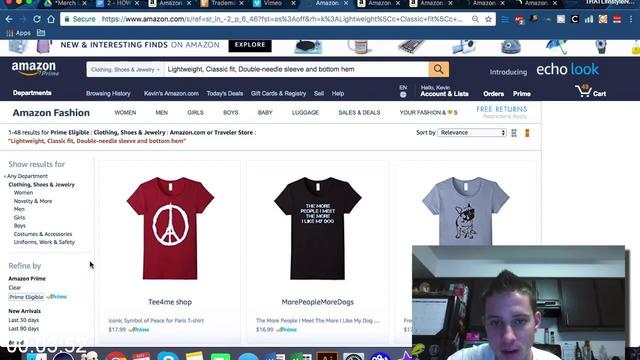Click the orange Amazon search magnifier button
Screen dimensions: 640x360
438,69
